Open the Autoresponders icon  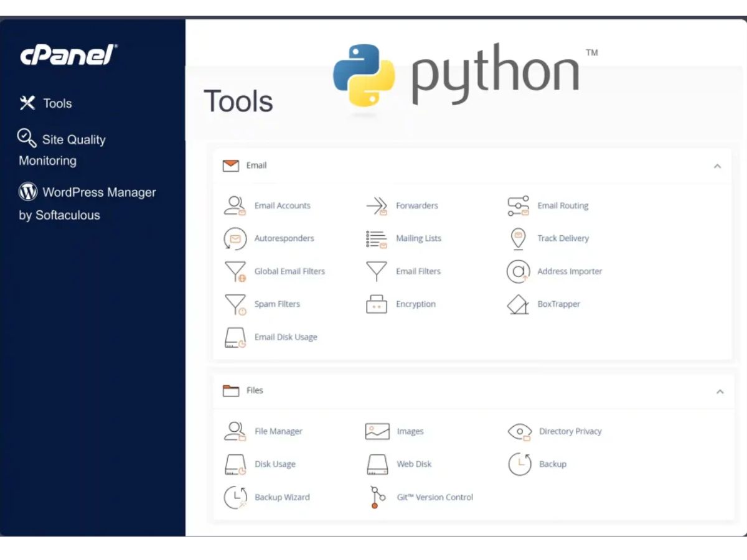tap(235, 238)
